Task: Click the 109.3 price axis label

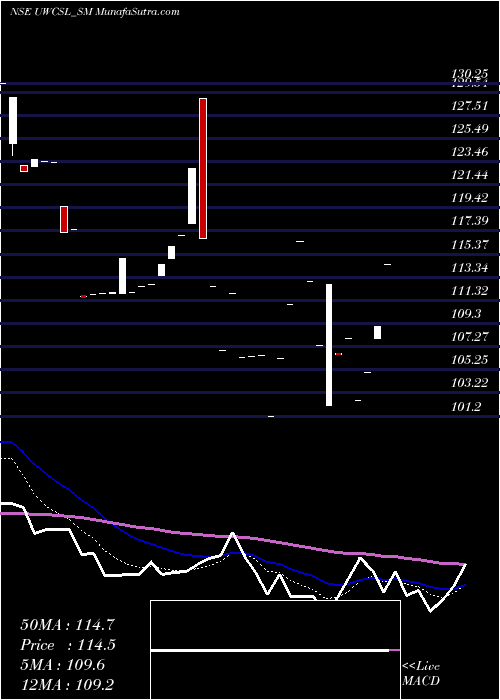Action: pos(467,314)
